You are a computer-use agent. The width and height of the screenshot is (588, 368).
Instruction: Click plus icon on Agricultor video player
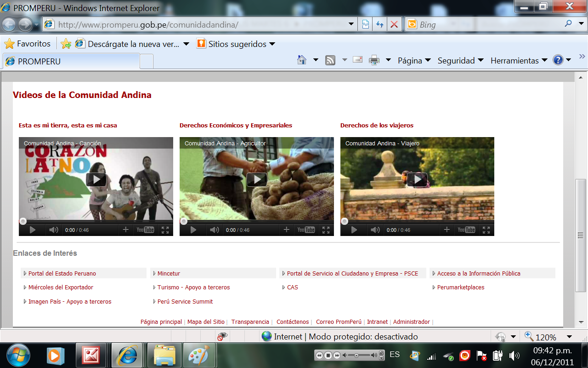[286, 230]
